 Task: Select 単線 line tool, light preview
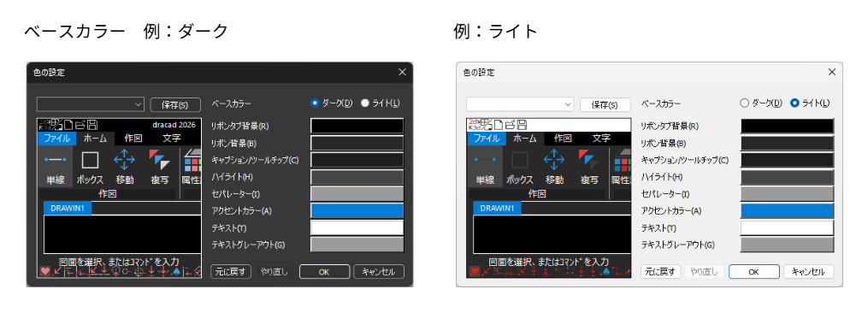[x=485, y=166]
